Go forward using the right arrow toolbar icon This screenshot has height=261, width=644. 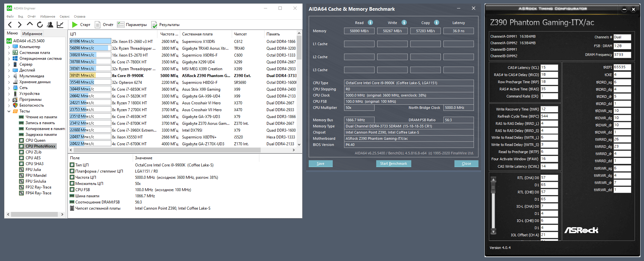click(x=20, y=25)
